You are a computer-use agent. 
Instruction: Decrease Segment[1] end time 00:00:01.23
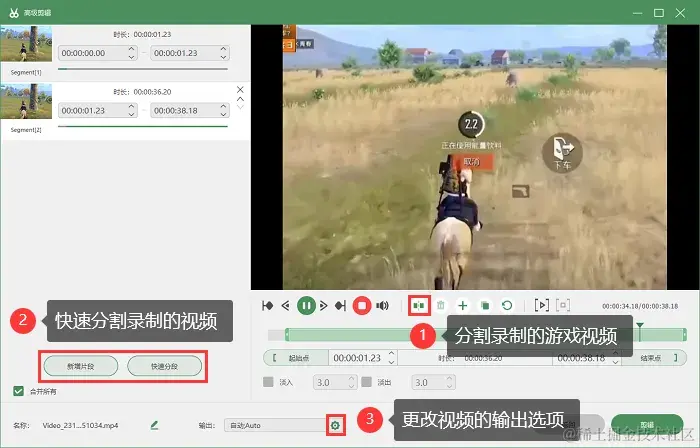(223, 57)
